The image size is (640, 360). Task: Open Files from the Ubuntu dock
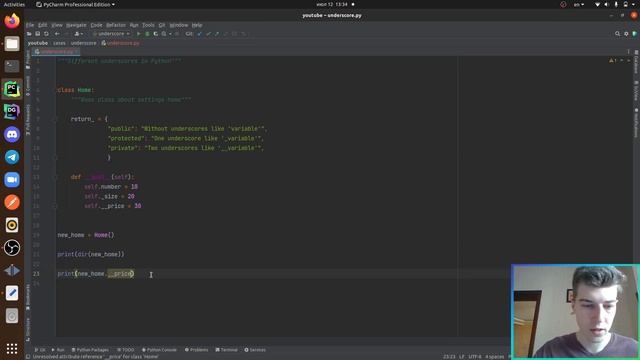12,43
